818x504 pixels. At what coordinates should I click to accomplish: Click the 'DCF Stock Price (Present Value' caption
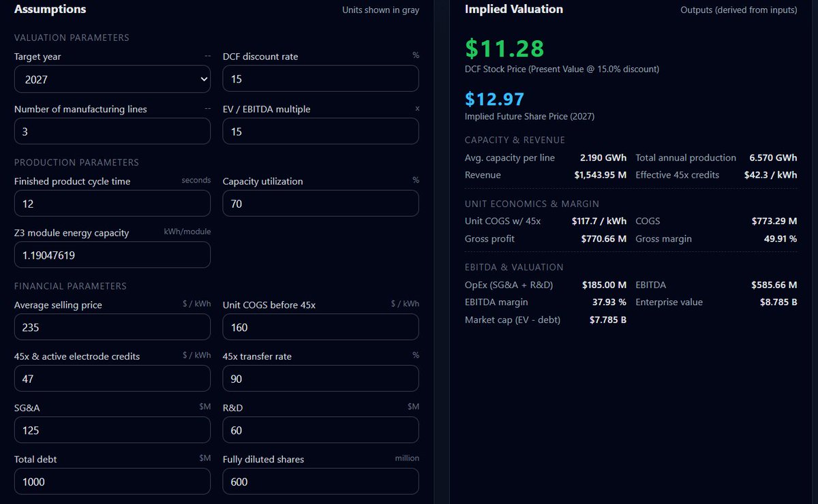click(x=562, y=69)
